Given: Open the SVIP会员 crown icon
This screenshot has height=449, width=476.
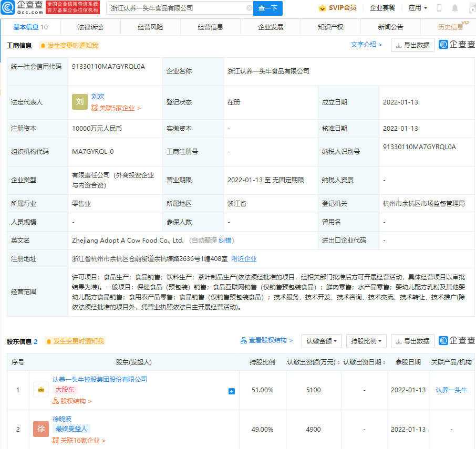Looking at the screenshot, I should point(322,8).
